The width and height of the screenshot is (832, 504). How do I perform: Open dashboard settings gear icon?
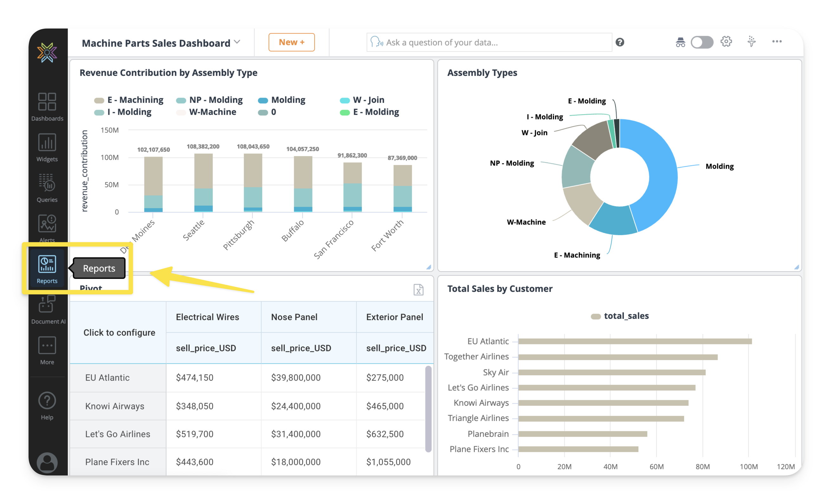pos(726,42)
